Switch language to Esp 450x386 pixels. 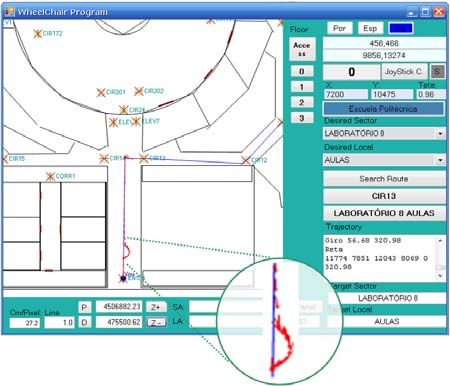coord(370,28)
